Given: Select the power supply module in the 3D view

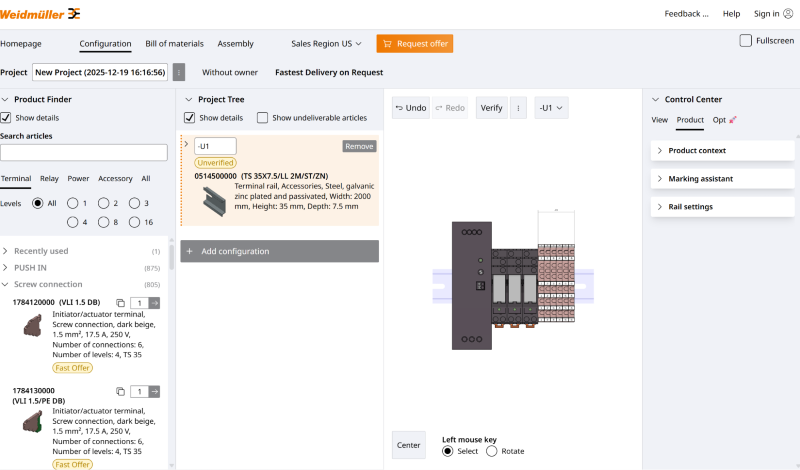Looking at the screenshot, I should point(472,285).
